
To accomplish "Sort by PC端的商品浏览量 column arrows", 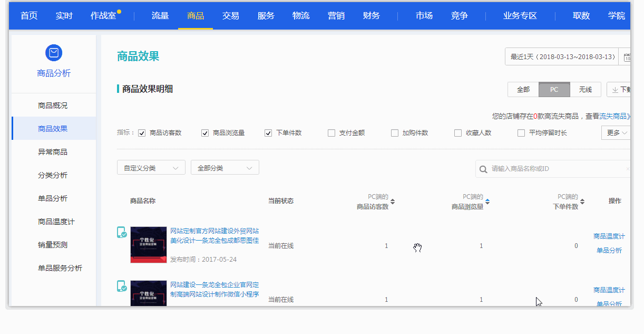I will point(487,202).
